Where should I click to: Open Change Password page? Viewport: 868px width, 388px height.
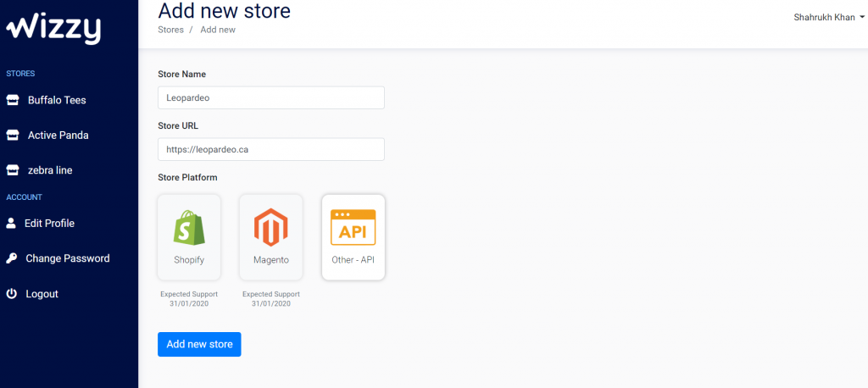point(69,258)
